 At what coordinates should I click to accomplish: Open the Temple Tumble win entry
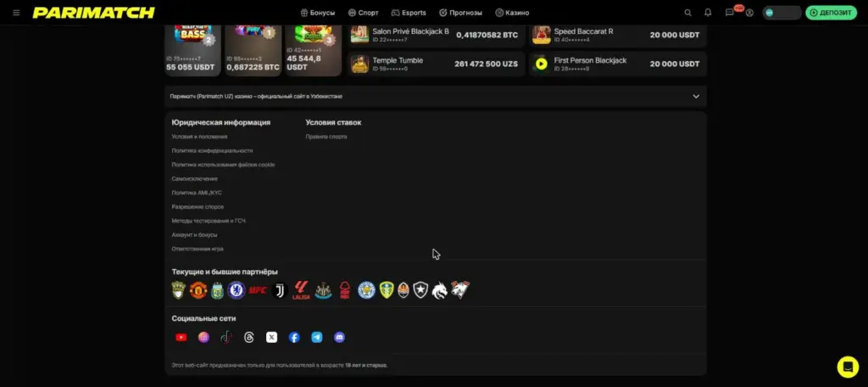[437, 64]
